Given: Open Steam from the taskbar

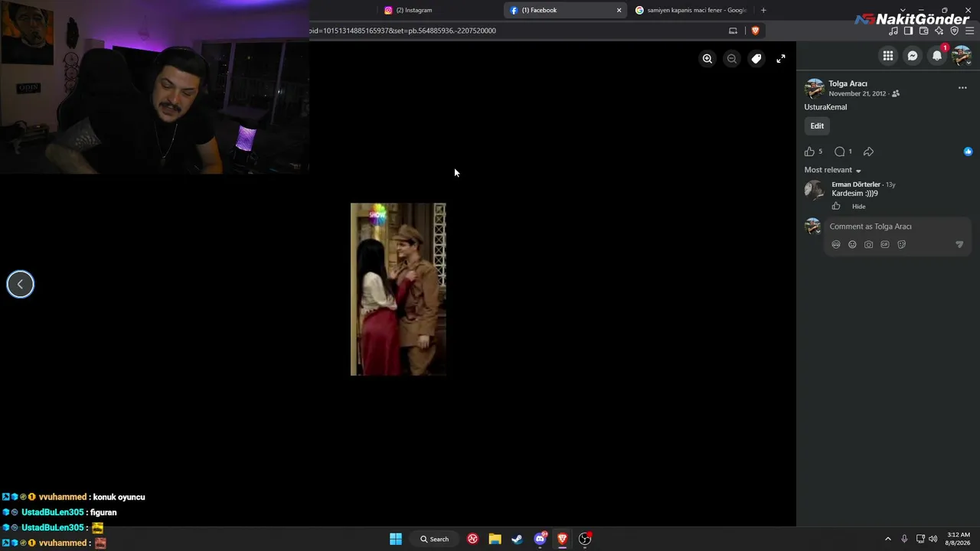Looking at the screenshot, I should [518, 539].
